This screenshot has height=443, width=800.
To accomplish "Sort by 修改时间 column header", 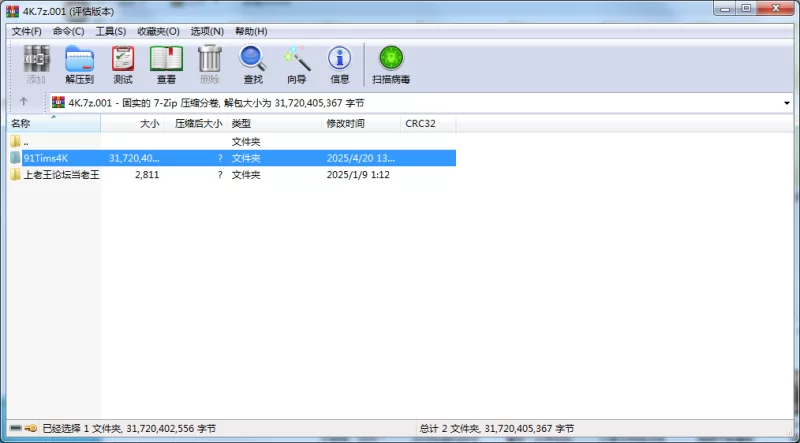I will pos(361,124).
